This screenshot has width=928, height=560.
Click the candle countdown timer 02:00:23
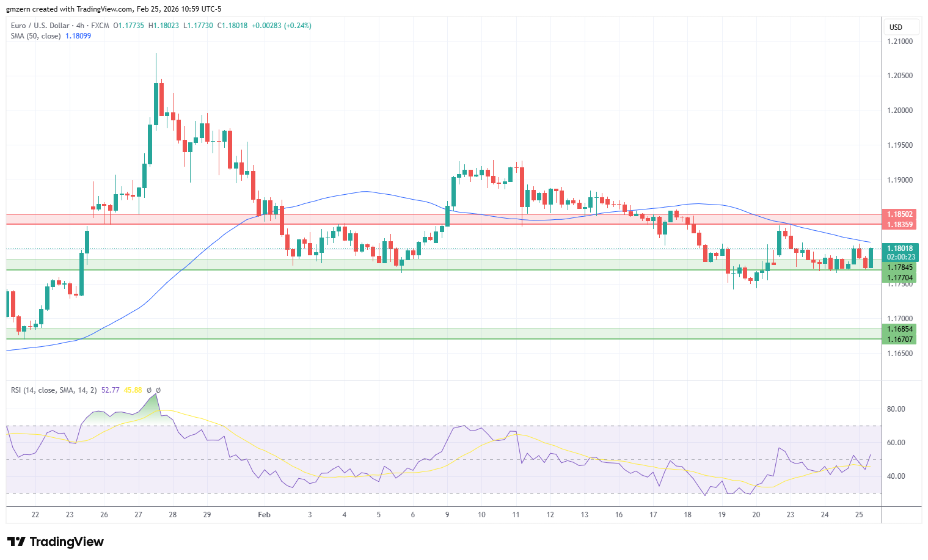901,258
